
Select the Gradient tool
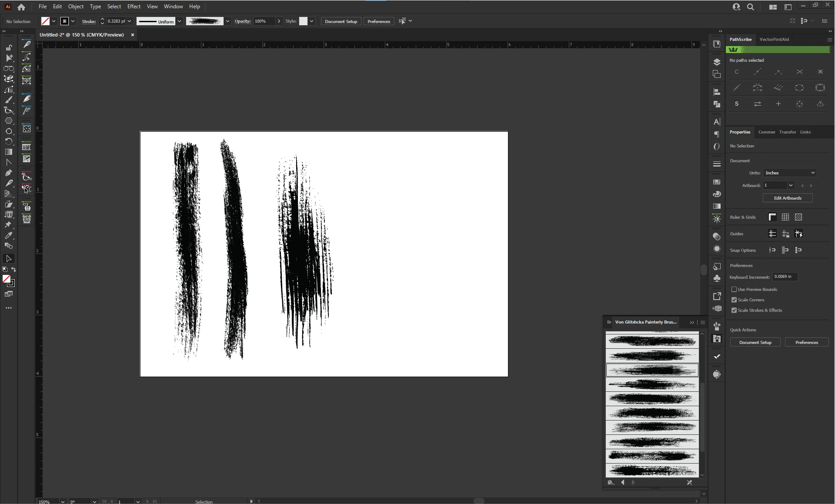(x=9, y=152)
